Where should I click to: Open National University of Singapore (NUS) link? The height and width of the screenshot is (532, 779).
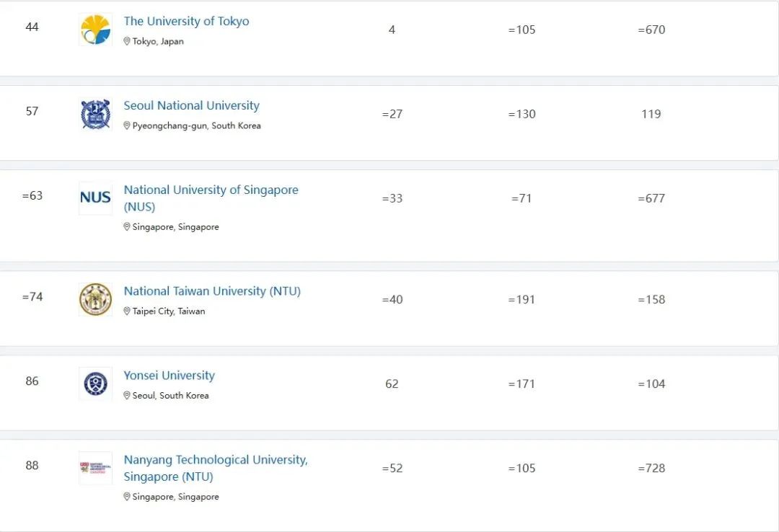(x=211, y=190)
